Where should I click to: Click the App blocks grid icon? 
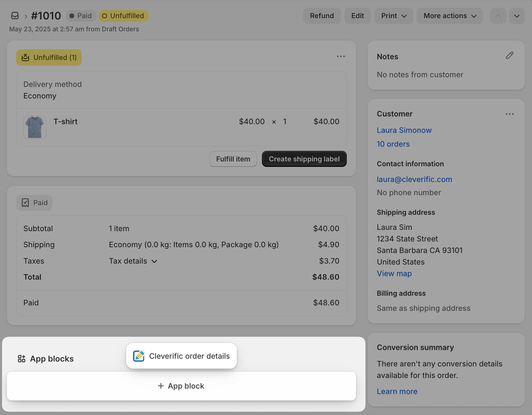coord(22,359)
